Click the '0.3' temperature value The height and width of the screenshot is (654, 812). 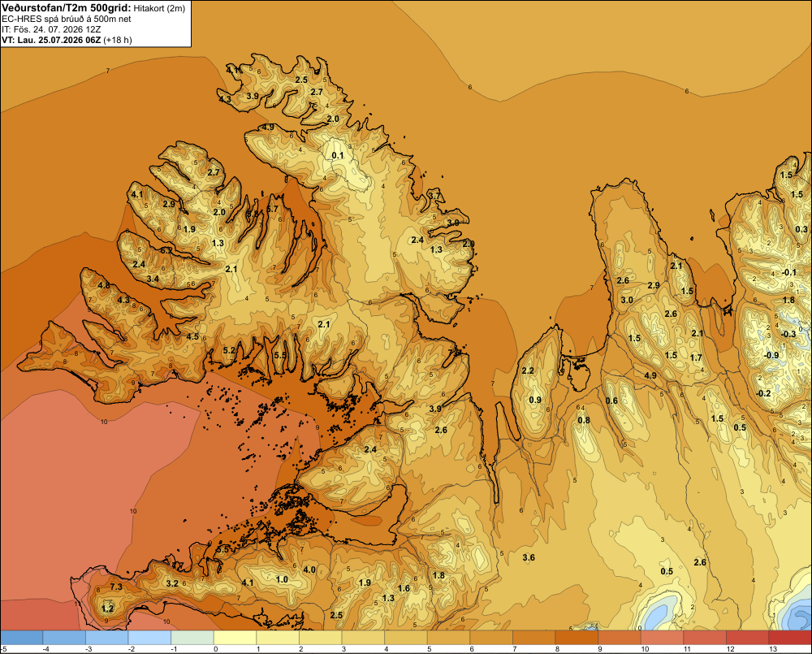[x=801, y=229]
